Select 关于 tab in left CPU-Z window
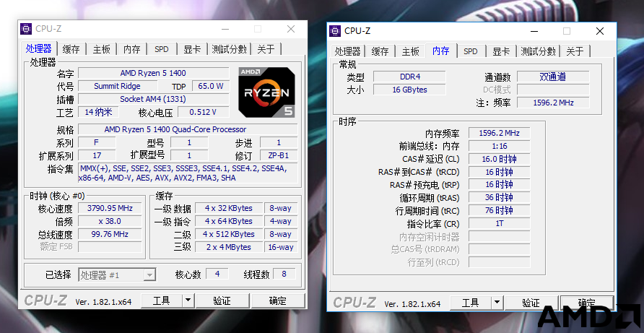Viewport: 644px width, 333px height. [x=266, y=49]
